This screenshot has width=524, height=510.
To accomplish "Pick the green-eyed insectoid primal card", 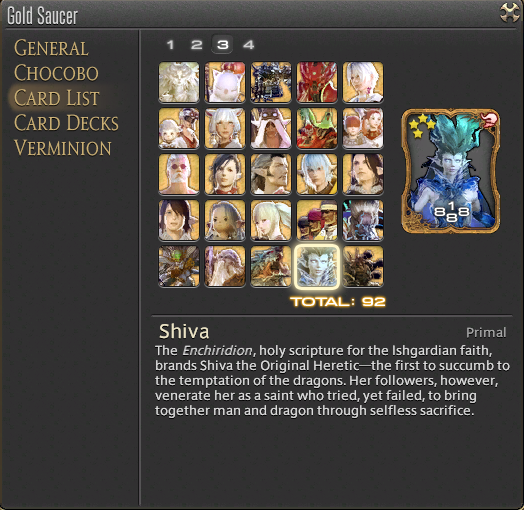I will point(179,266).
